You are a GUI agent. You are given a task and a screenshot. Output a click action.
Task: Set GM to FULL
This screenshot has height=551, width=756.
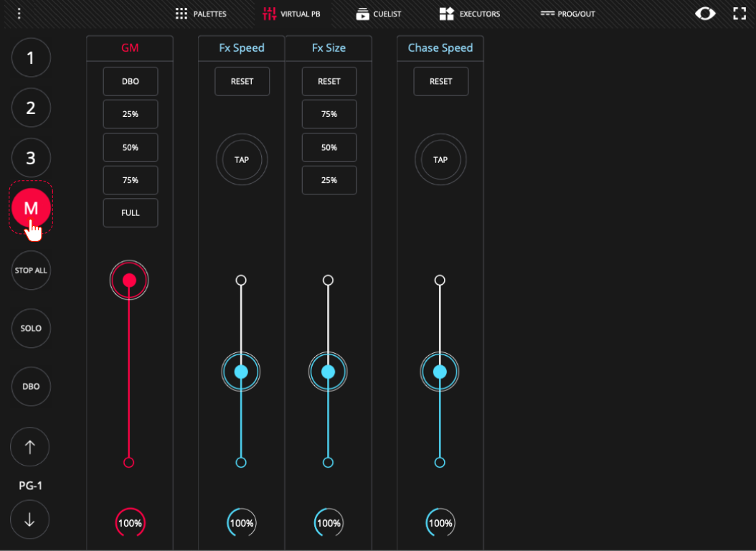pyautogui.click(x=130, y=213)
